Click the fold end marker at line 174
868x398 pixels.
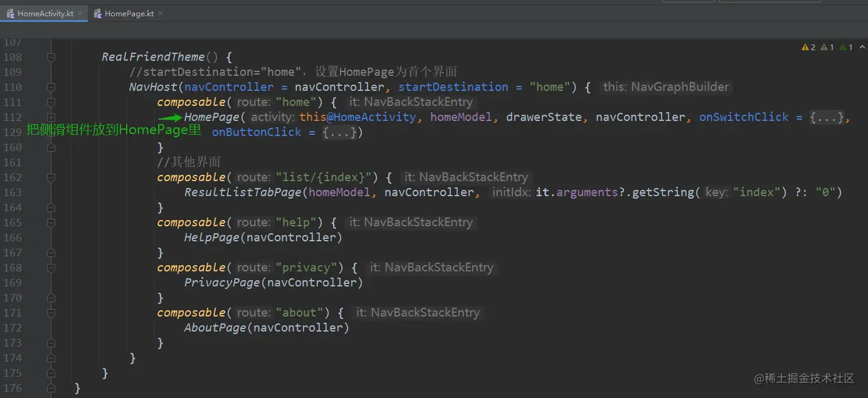51,358
